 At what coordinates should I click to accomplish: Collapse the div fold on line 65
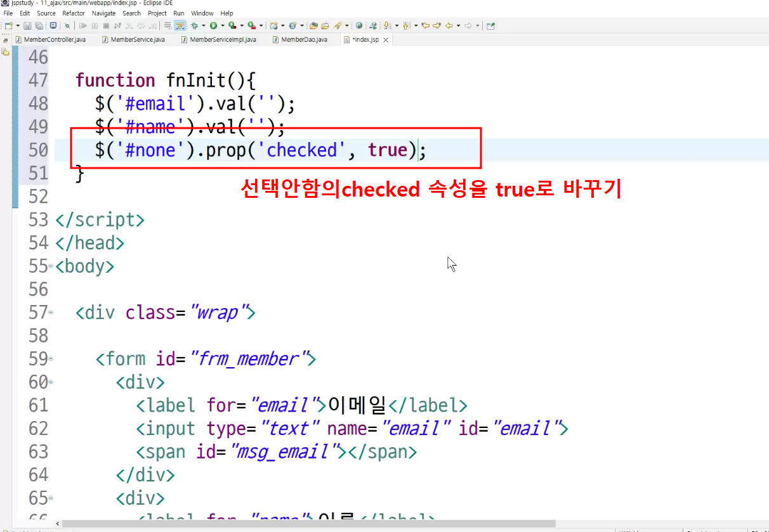51,499
